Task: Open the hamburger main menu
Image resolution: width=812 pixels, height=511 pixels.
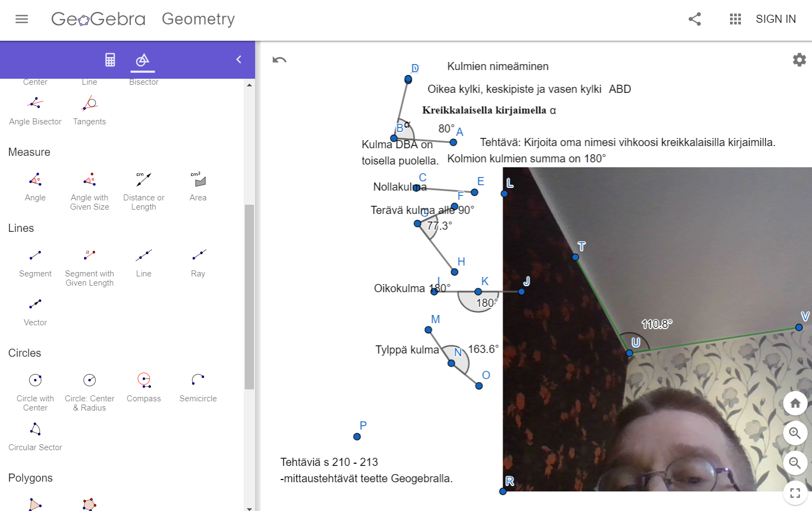Action: pyautogui.click(x=22, y=19)
